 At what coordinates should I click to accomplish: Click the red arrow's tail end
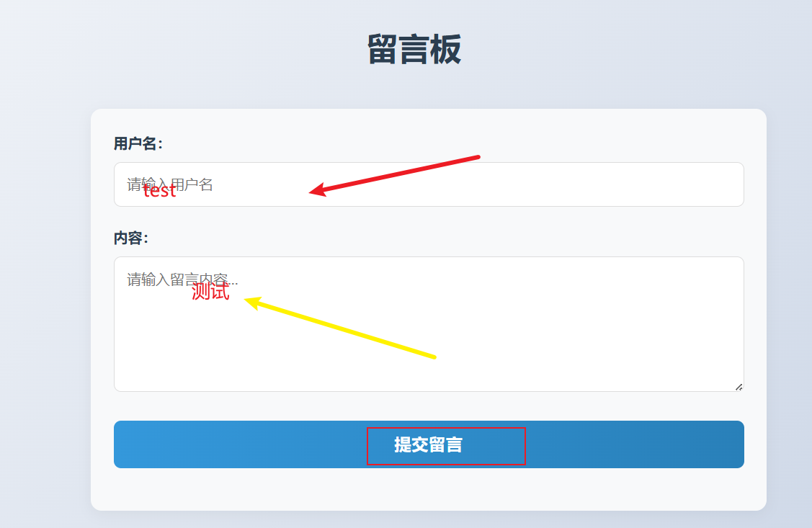(x=477, y=157)
